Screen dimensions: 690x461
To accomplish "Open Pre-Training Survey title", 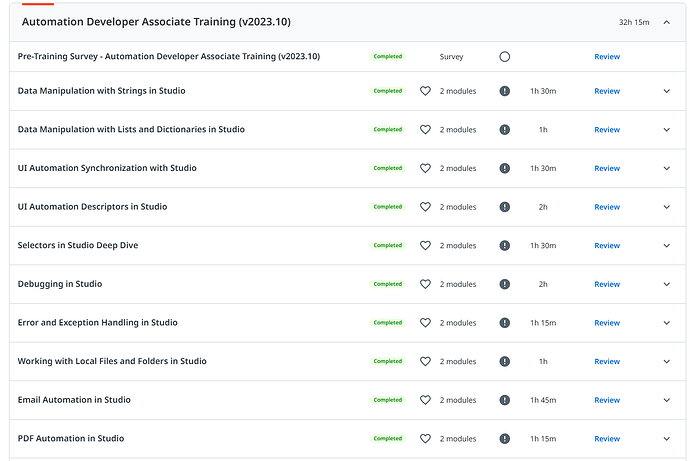I will [x=169, y=56].
